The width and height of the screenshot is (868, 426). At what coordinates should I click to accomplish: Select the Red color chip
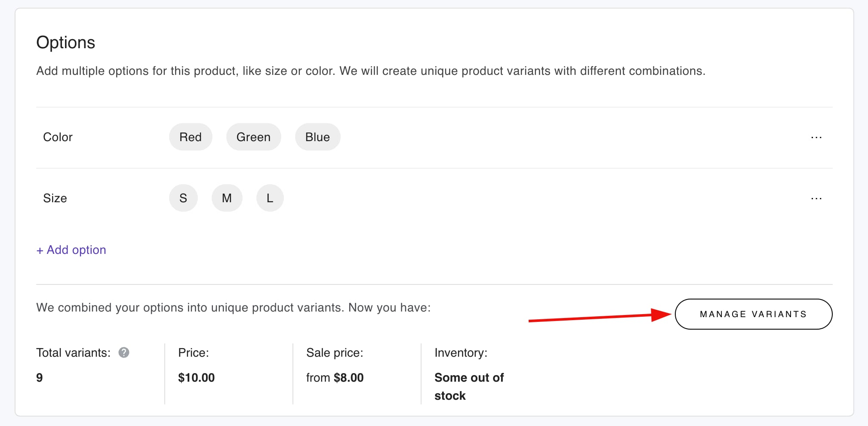coord(191,137)
